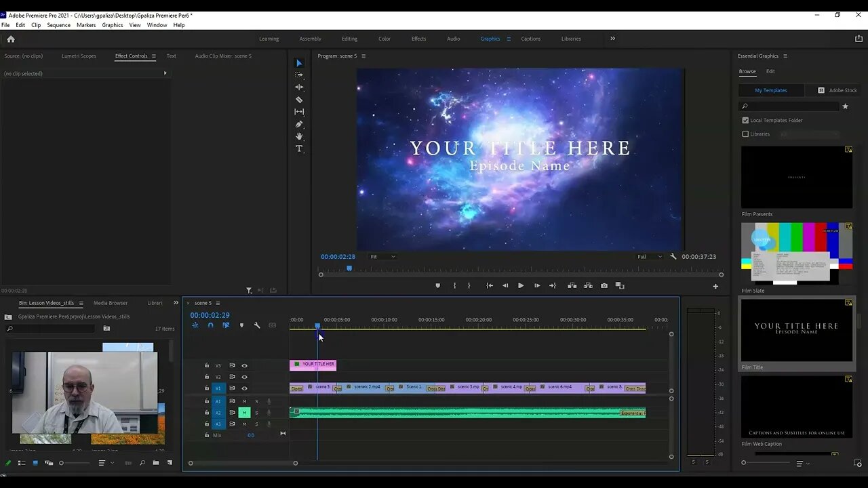The width and height of the screenshot is (868, 488).
Task: Go to Out point
Action: point(553,285)
